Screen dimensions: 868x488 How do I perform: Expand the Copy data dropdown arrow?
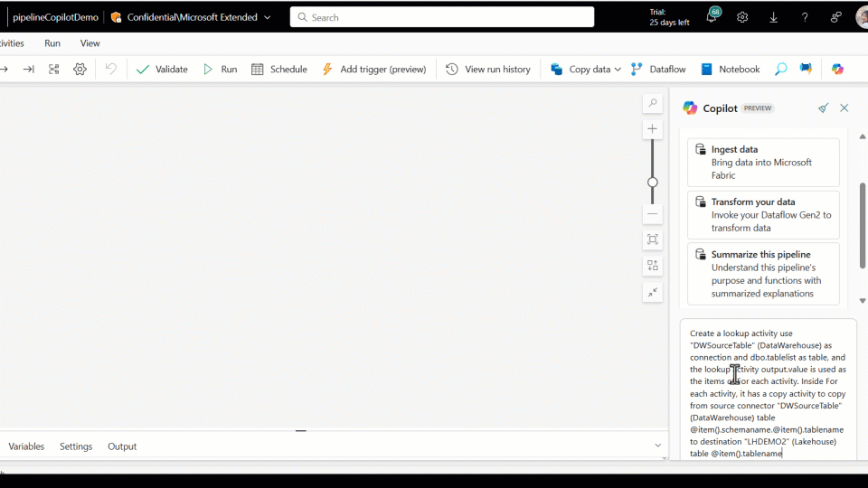click(618, 70)
